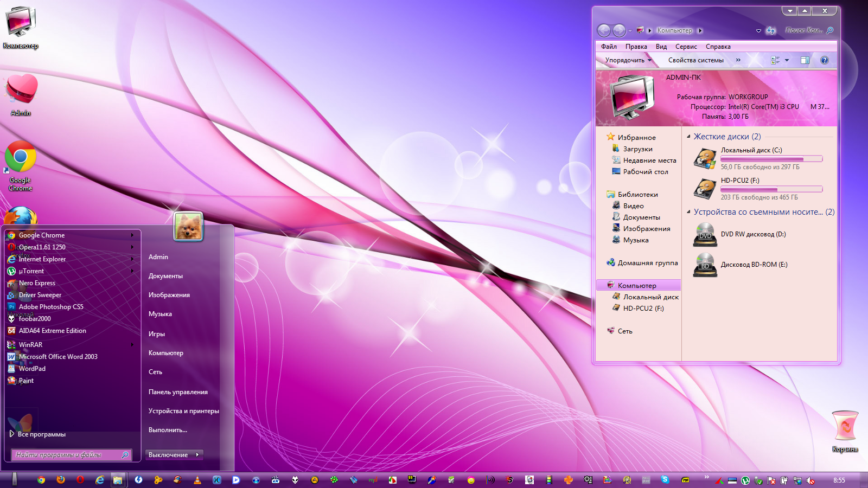868x488 pixels.
Task: Open Adobe Photoshop CS5 from Start menu
Action: 51,307
